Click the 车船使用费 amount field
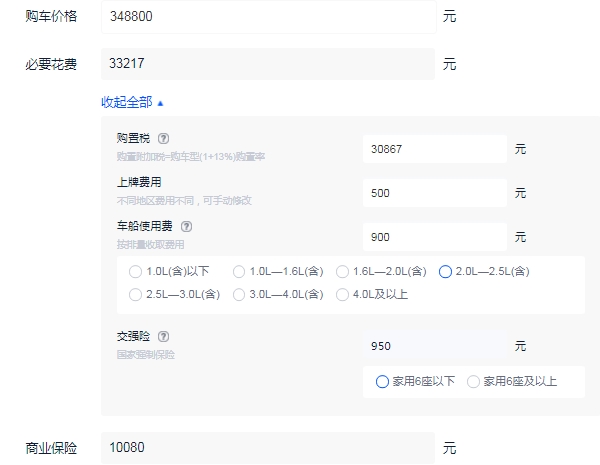The width and height of the screenshot is (600, 465). coord(434,237)
